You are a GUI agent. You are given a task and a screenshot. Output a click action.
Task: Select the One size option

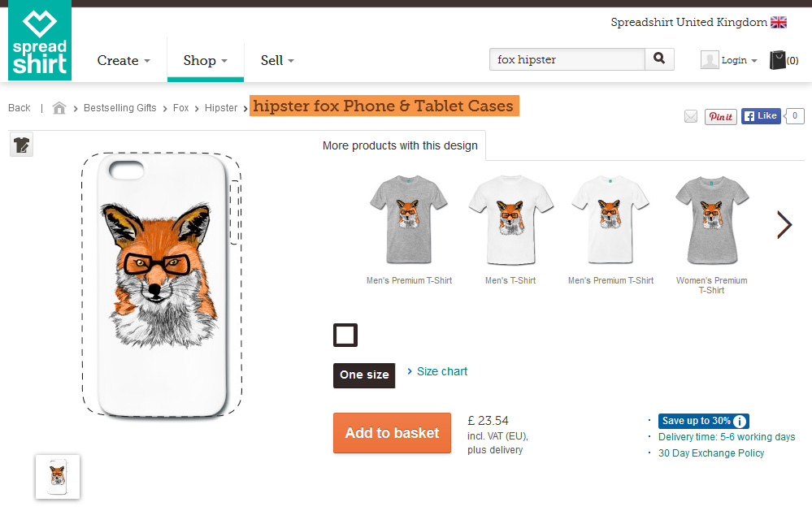[364, 375]
